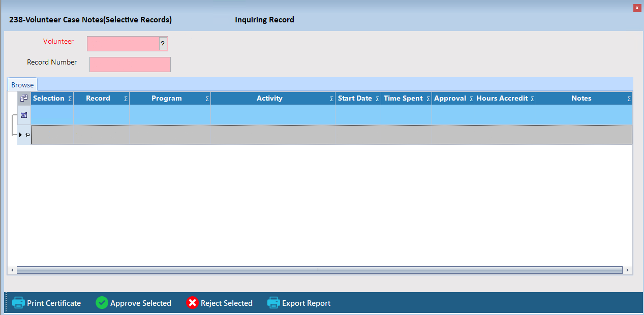This screenshot has width=644, height=315.
Task: Click the Record column sigma summary icon
Action: click(126, 99)
